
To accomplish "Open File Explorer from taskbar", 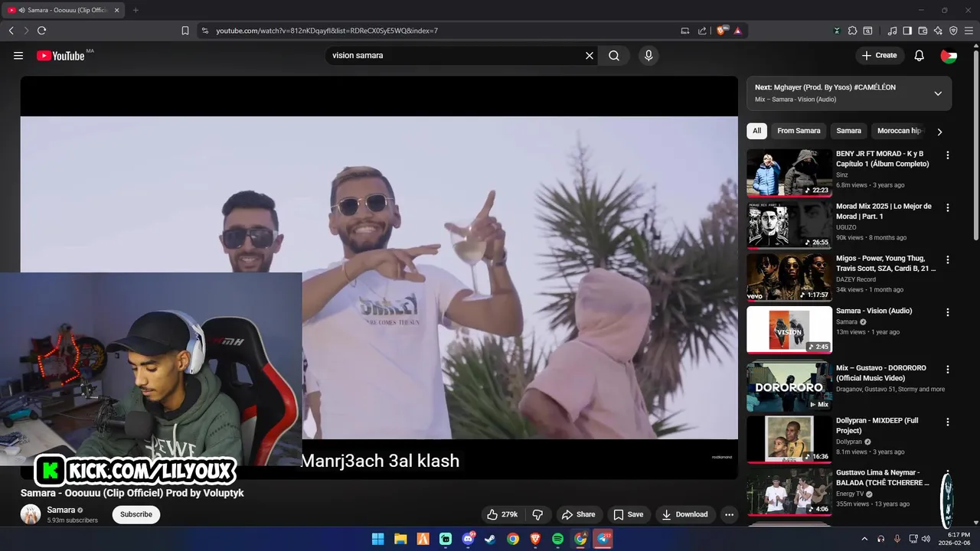I will (x=400, y=539).
